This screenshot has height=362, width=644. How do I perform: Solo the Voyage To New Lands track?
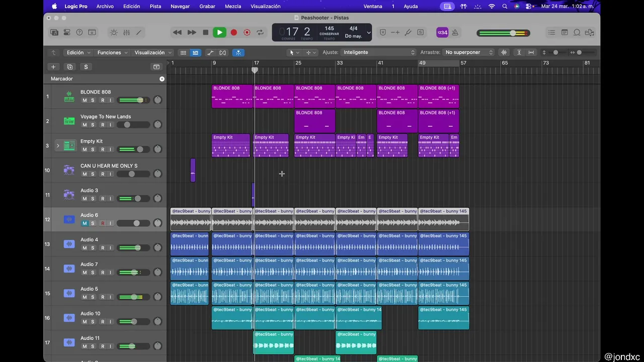pos(93,125)
